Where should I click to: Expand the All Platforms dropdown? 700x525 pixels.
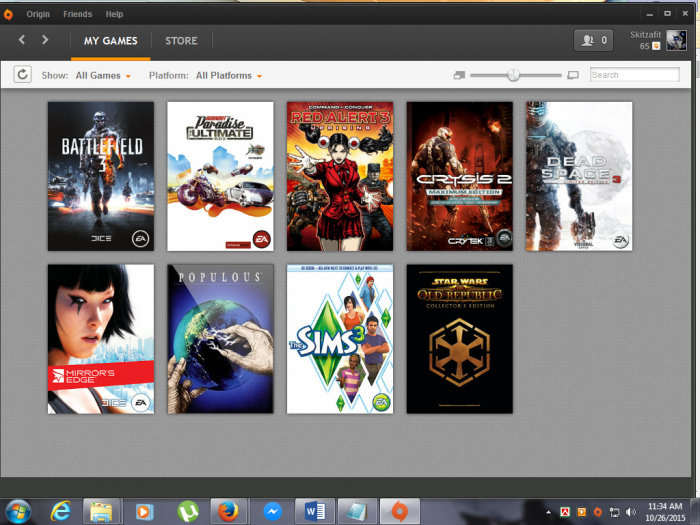pyautogui.click(x=229, y=75)
